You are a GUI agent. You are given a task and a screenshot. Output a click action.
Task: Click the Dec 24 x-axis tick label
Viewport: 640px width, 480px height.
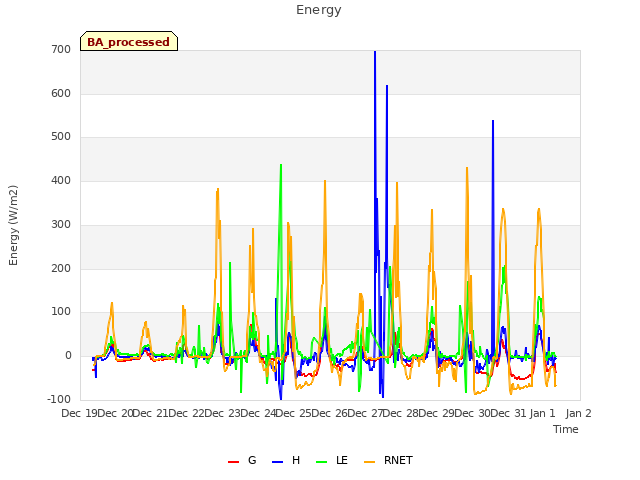point(258,413)
